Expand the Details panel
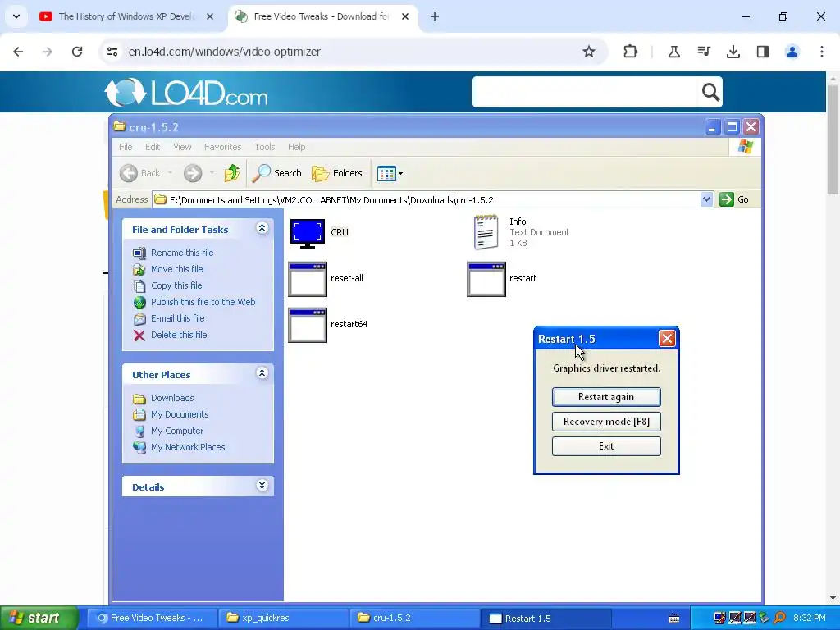The height and width of the screenshot is (630, 840). pyautogui.click(x=262, y=486)
